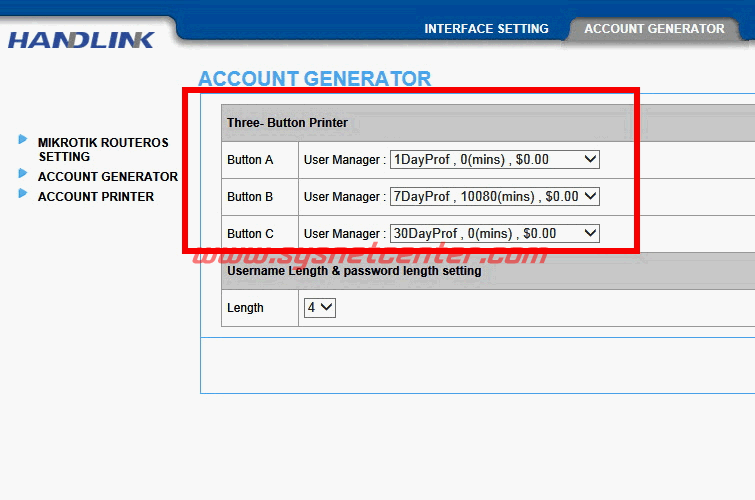Click the Account Generator page heading
755x500 pixels.
click(x=315, y=79)
